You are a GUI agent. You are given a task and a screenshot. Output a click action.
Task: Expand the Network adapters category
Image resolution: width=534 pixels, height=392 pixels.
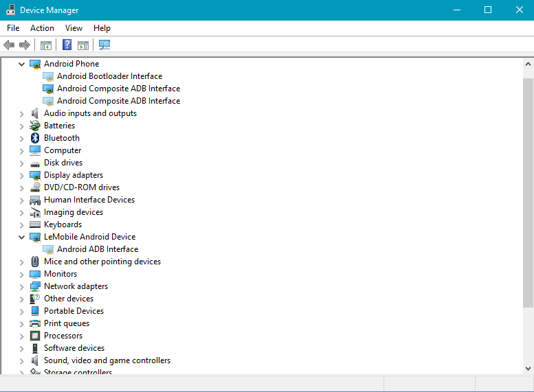tap(21, 286)
